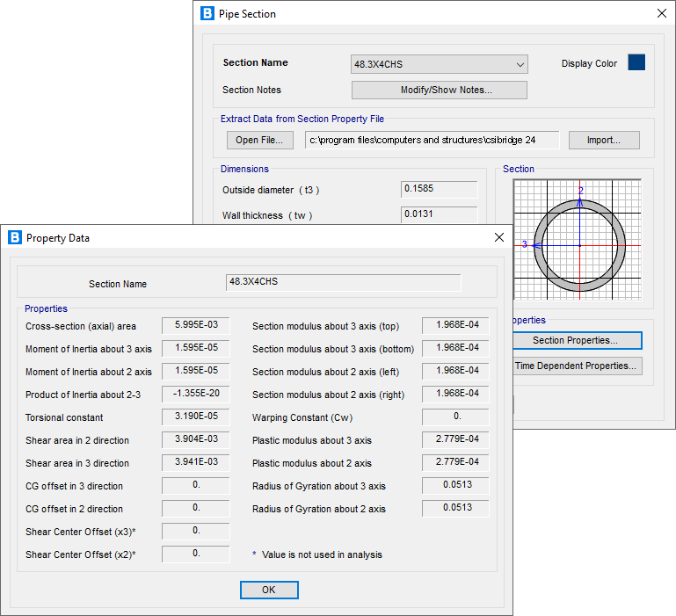
Task: Click the Pipe Section dialog title bar icon
Action: point(207,13)
